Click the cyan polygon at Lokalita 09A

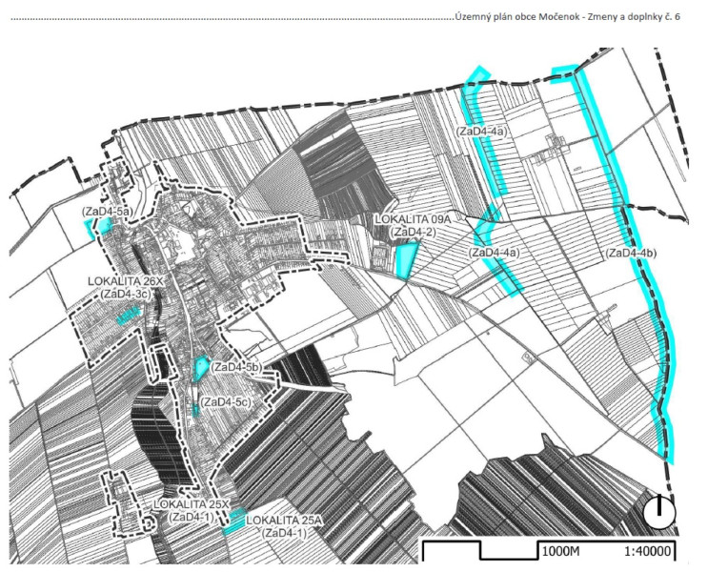(407, 259)
